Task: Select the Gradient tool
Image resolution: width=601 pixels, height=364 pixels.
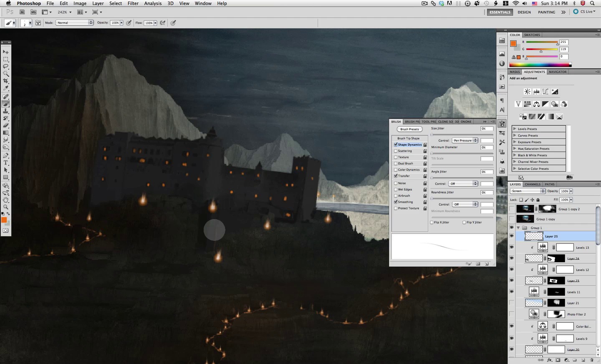Action: tap(6, 133)
